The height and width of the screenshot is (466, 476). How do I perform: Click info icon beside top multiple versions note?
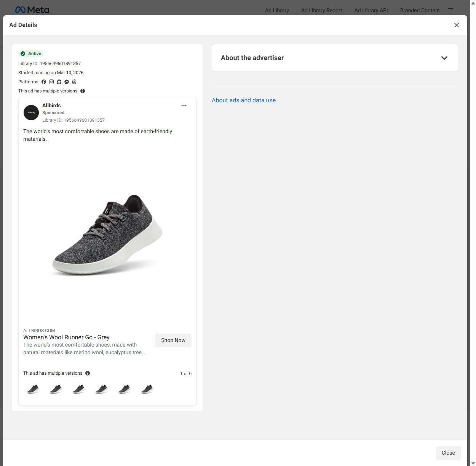point(83,91)
